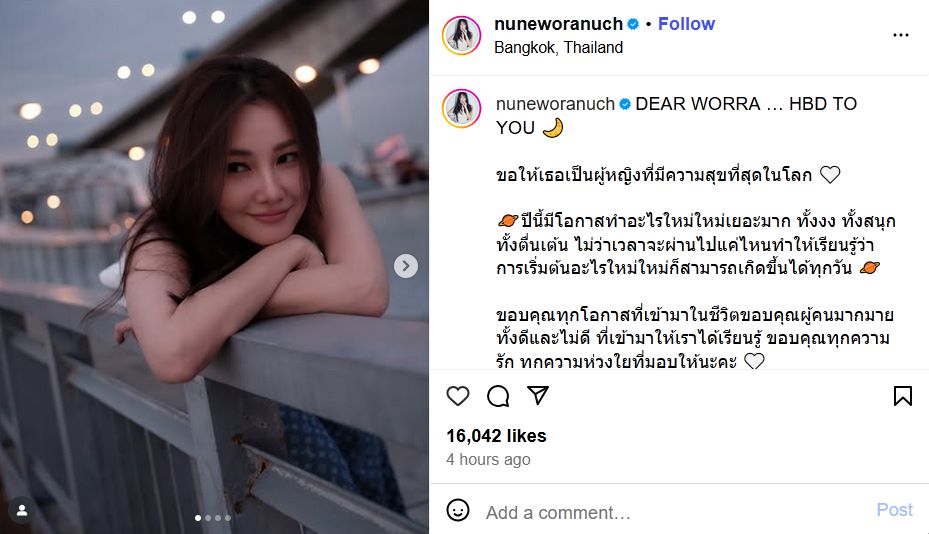Focus the Add a comment field
Image resolution: width=929 pixels, height=534 pixels.
(675, 512)
